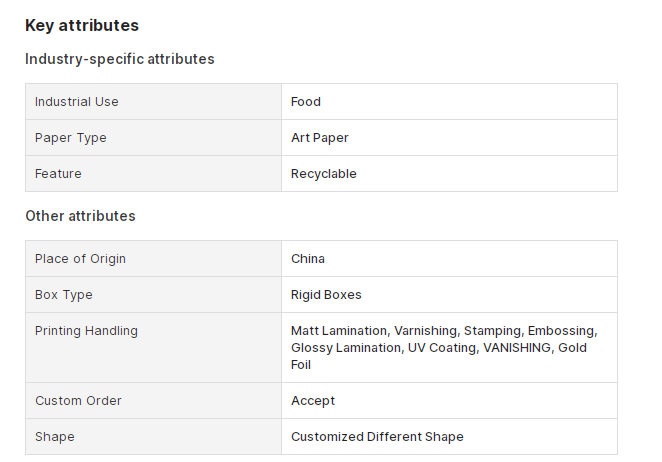
Task: Click the Place of Origin label
Action: 80,259
